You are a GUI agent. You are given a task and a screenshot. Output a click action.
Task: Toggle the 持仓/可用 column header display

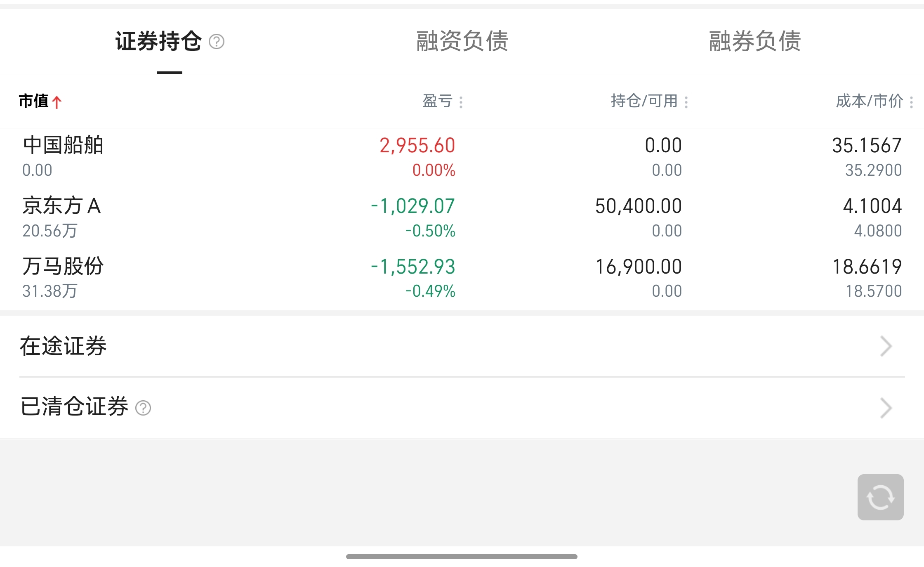click(x=644, y=101)
